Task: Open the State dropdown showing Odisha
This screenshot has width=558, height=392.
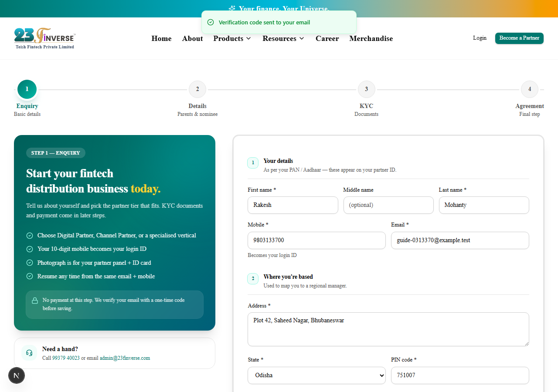Action: click(316, 375)
